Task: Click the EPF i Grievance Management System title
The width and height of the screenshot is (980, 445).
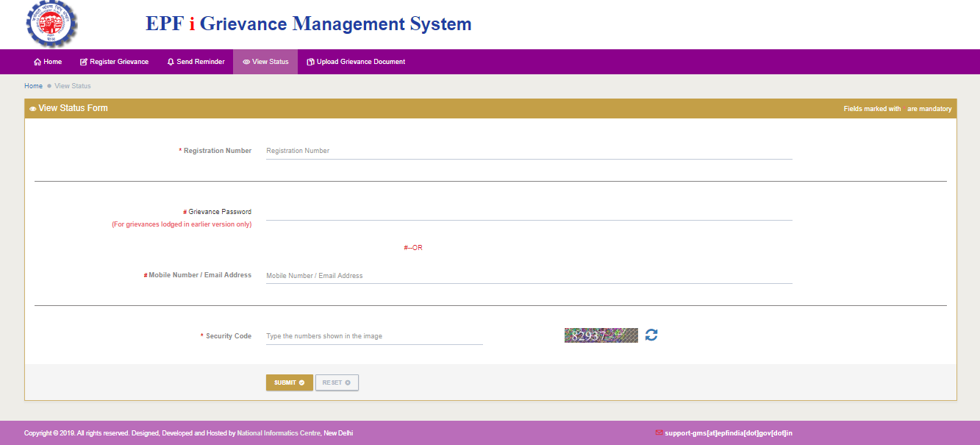Action: pyautogui.click(x=309, y=24)
